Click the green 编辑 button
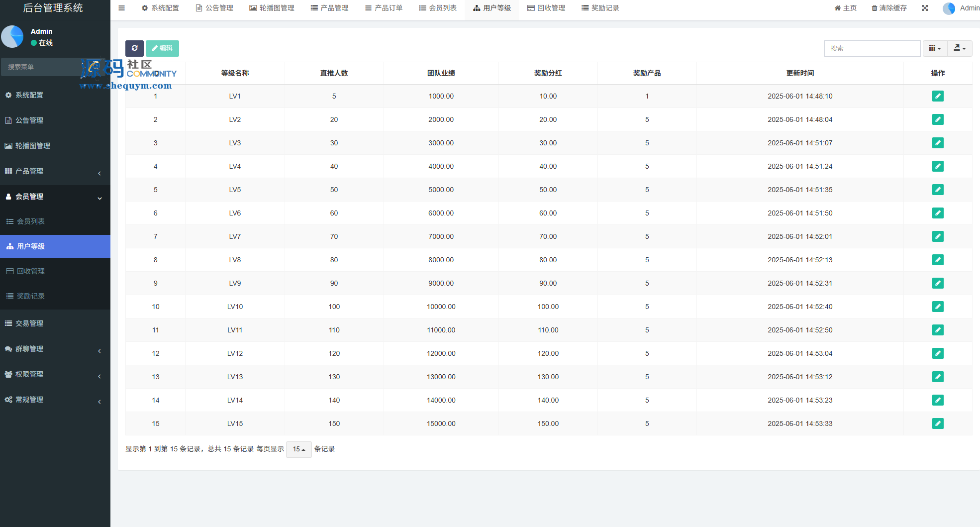 [162, 48]
